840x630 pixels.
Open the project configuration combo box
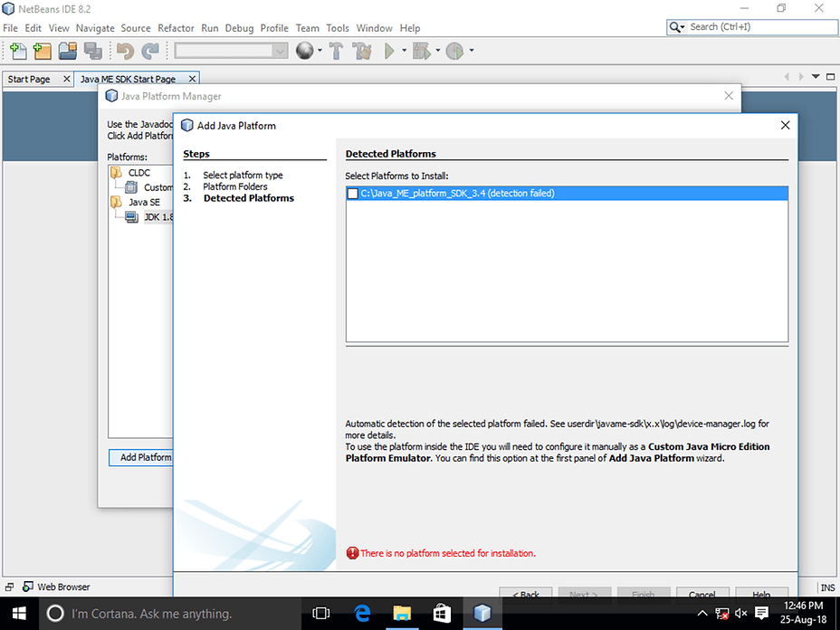click(x=231, y=51)
